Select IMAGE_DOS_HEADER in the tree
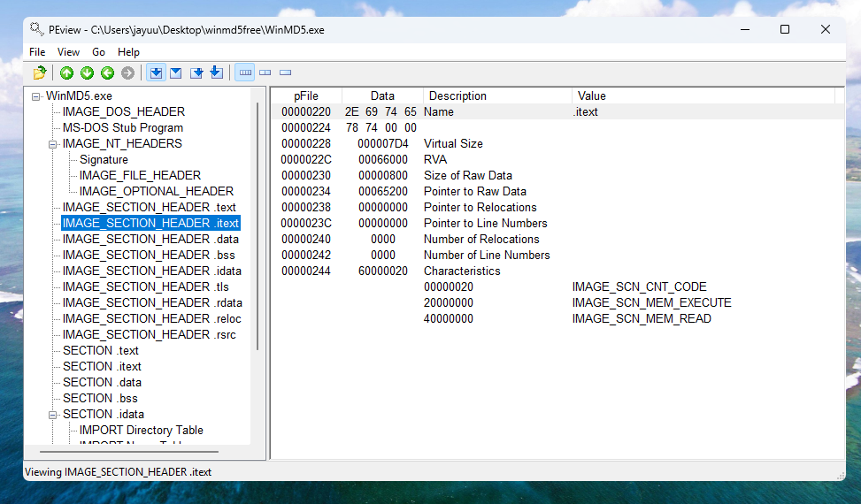The height and width of the screenshot is (504, 861). [x=124, y=112]
